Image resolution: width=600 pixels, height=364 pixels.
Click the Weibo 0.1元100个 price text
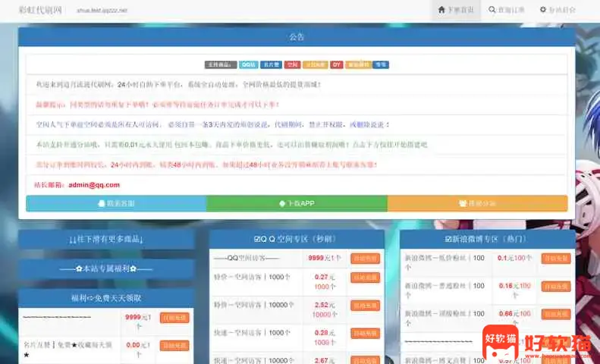[515, 258]
